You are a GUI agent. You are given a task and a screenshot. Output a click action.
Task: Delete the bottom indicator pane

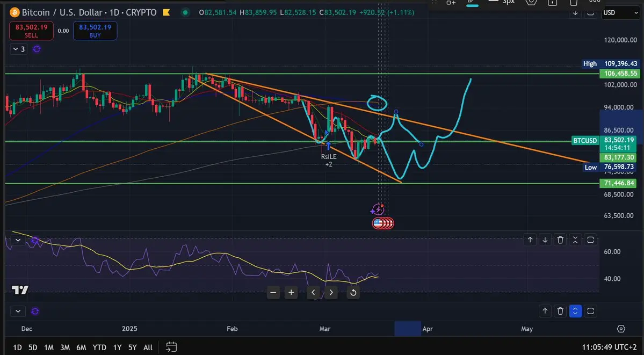click(560, 311)
